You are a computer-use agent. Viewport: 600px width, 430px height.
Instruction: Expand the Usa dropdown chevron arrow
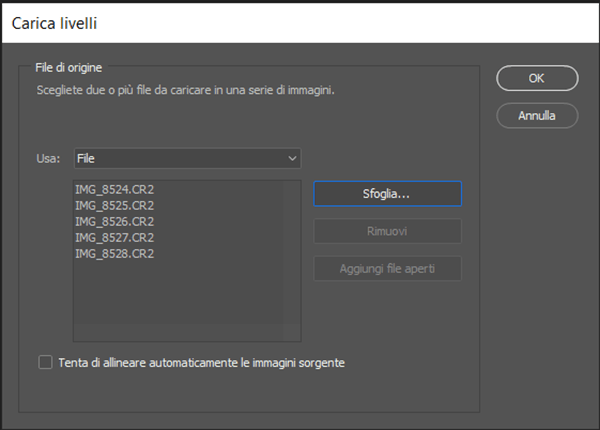coord(292,158)
